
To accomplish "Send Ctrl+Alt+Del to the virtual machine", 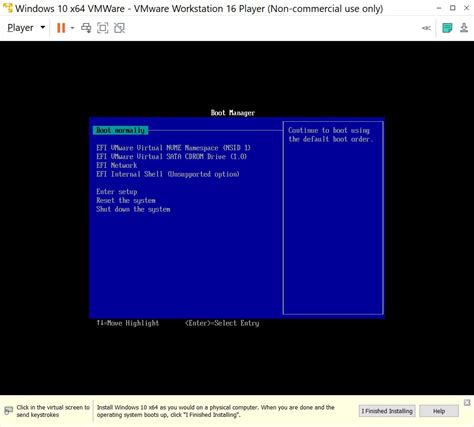I will (86, 28).
